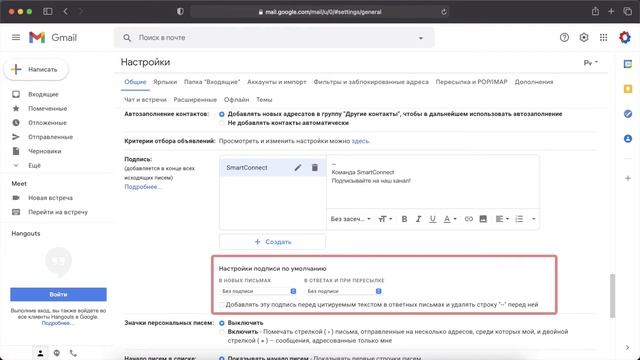Image resolution: width=640 pixels, height=360 pixels.
Task: Open the font family dropdown
Action: [351, 219]
